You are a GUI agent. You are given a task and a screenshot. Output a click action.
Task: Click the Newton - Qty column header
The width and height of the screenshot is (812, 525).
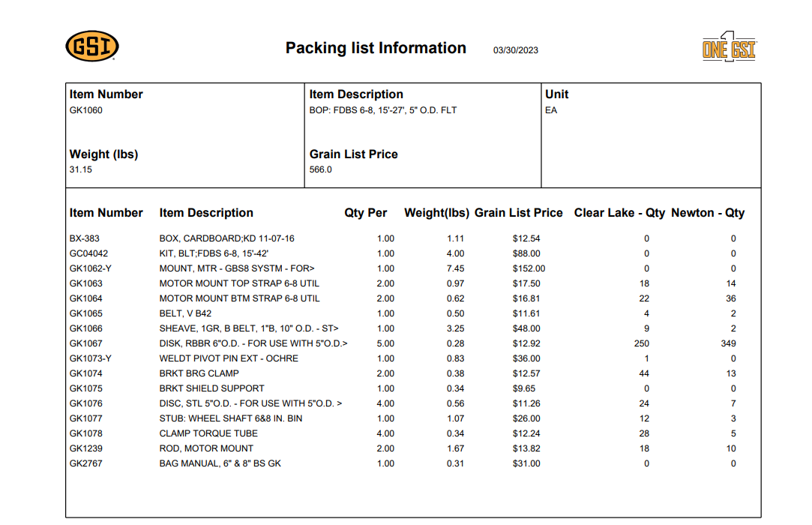click(708, 213)
